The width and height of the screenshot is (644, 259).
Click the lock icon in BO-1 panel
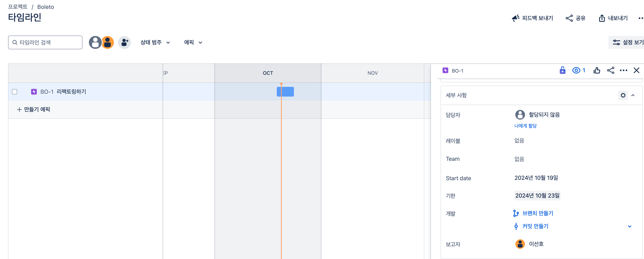(562, 71)
